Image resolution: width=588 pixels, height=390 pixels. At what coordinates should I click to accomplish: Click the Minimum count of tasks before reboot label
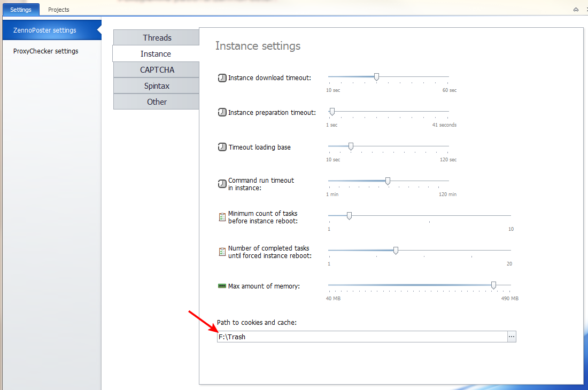[x=263, y=217]
